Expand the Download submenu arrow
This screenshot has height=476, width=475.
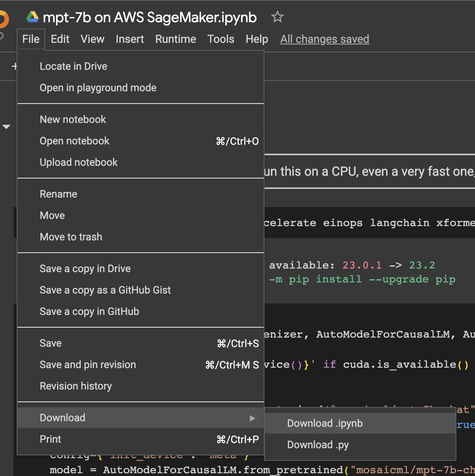tap(252, 418)
